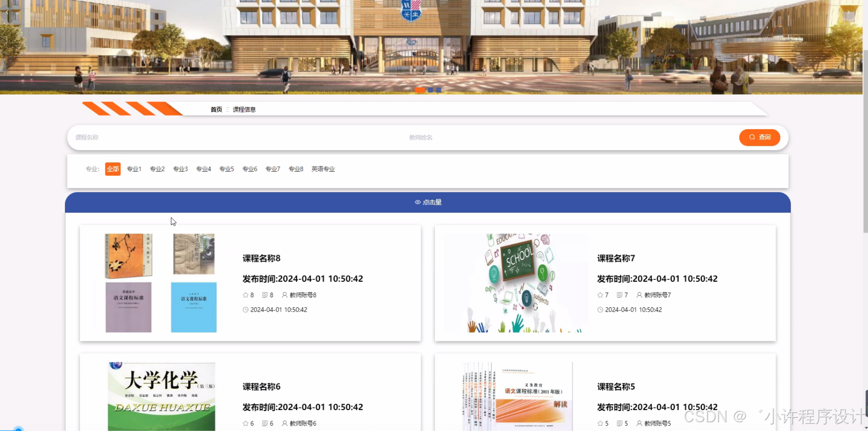Image resolution: width=868 pixels, height=431 pixels.
Task: Select the third carousel indicator dot
Action: 438,90
